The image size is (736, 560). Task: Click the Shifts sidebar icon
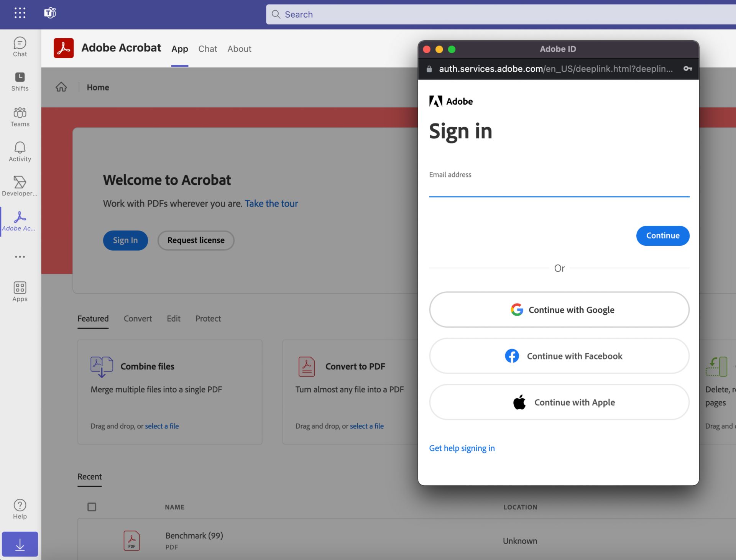tap(20, 77)
